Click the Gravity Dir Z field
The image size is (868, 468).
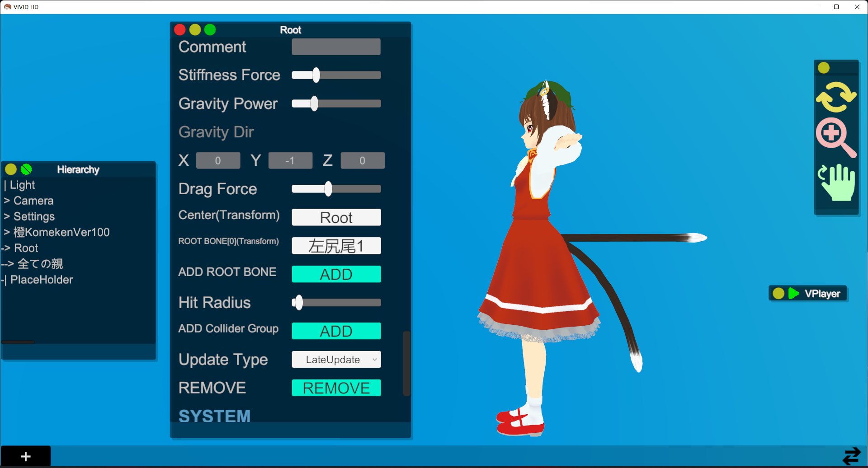pyautogui.click(x=363, y=160)
